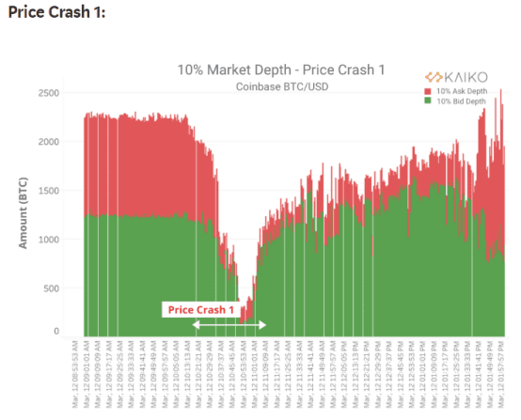Click the left arrowhead of the crash range arrow

196,325
